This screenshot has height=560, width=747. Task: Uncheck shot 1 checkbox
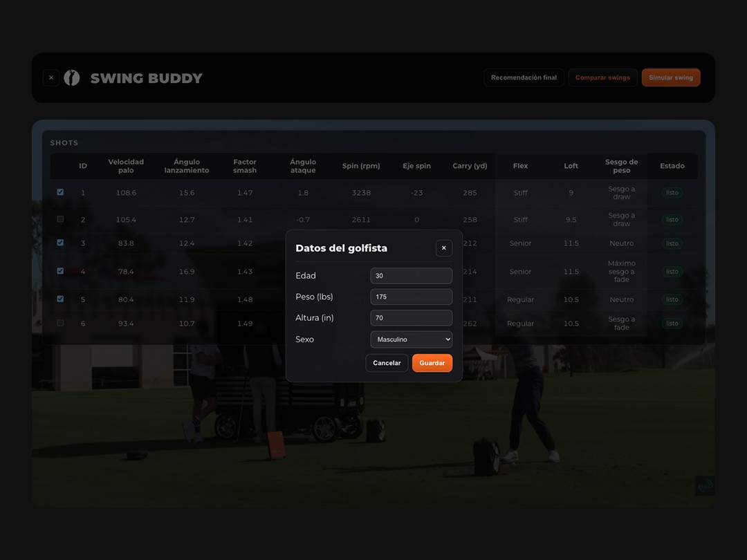[x=60, y=192]
